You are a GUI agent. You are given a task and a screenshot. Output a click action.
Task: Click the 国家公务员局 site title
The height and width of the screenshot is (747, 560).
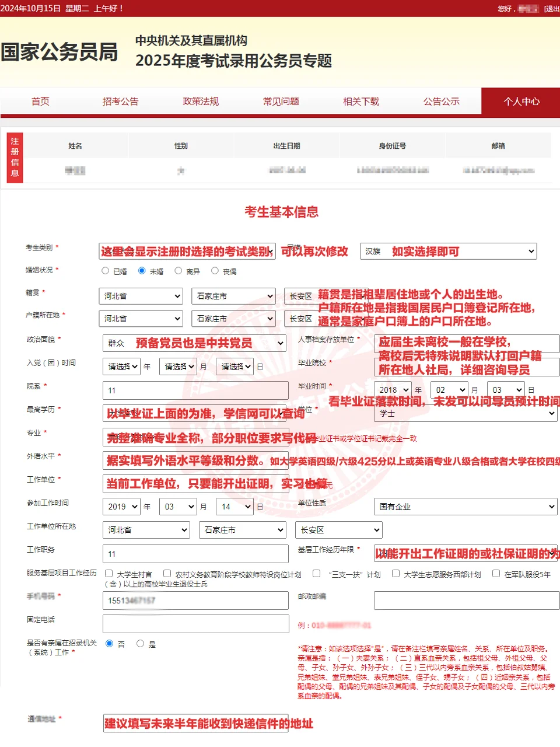(60, 52)
